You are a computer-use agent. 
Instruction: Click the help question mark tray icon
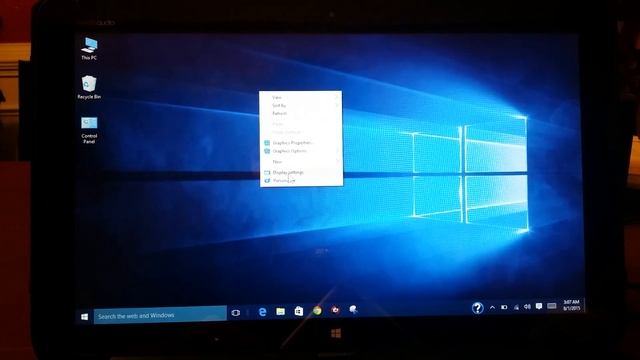(x=477, y=308)
